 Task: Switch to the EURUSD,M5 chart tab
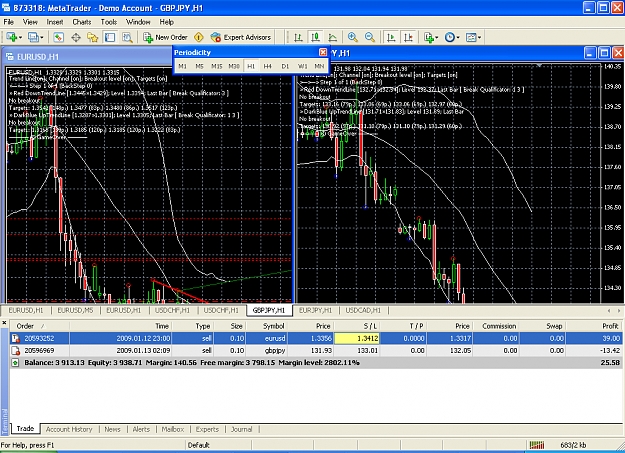(75, 310)
